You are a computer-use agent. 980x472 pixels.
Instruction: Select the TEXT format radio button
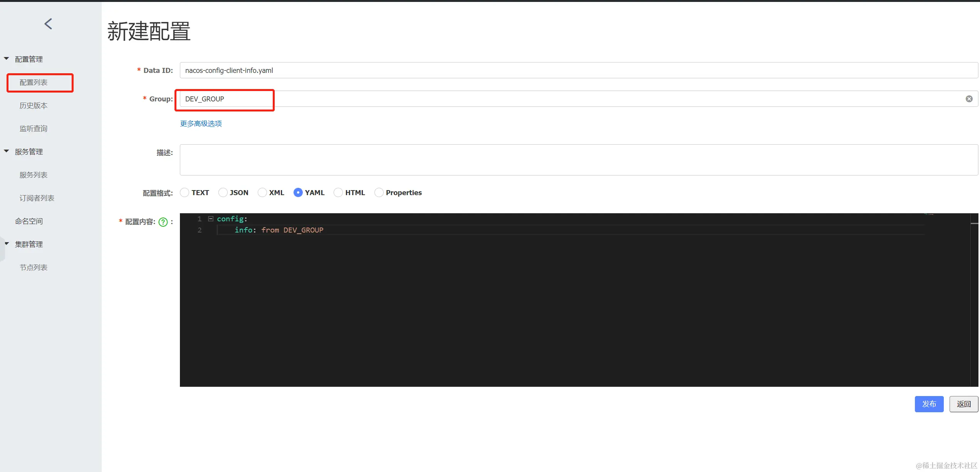(185, 192)
